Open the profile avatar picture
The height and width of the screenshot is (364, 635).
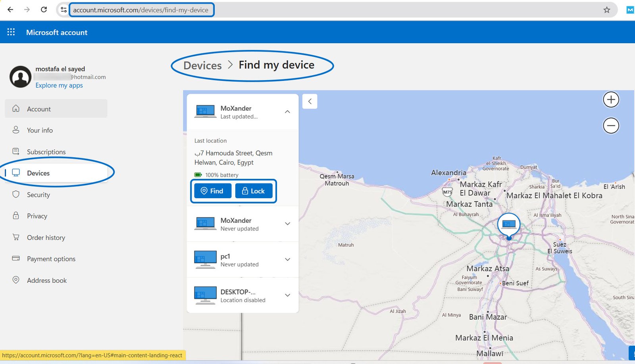coord(21,77)
